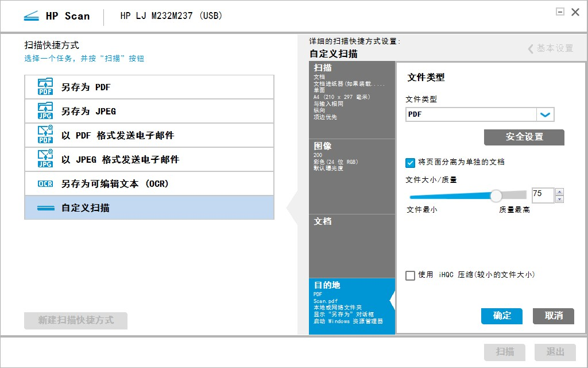Click the 基本设置 link
The image size is (588, 368).
(555, 48)
